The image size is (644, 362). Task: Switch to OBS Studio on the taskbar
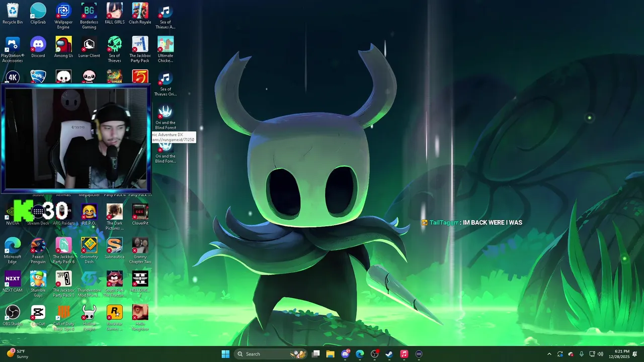(x=374, y=354)
